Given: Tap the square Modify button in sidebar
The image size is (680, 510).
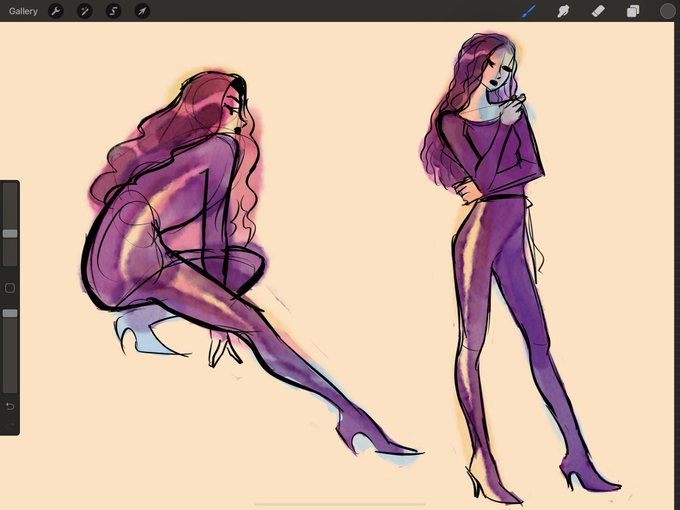Looking at the screenshot, I should click(x=10, y=288).
